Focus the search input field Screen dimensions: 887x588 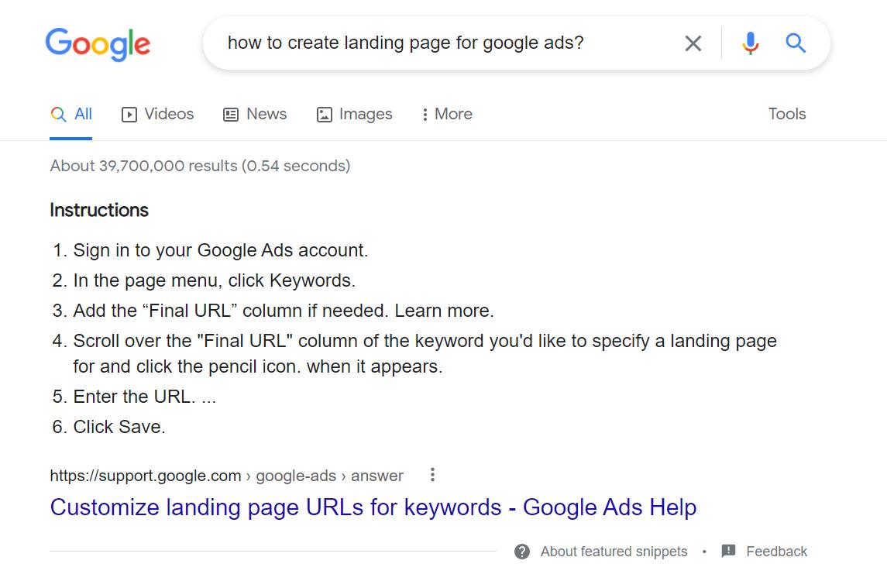(x=442, y=43)
